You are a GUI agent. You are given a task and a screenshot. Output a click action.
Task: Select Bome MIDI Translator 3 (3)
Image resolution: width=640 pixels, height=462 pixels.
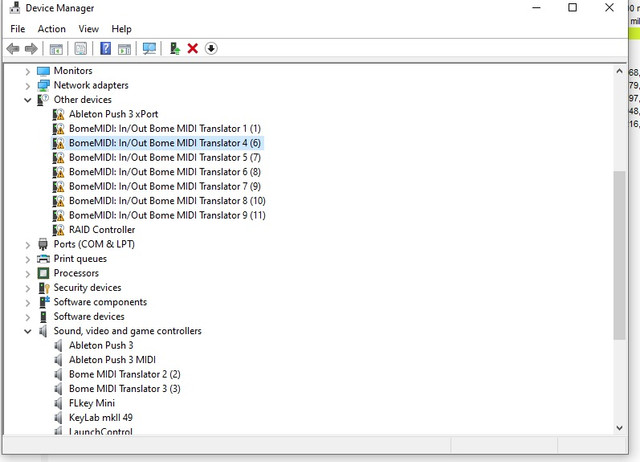tap(124, 389)
